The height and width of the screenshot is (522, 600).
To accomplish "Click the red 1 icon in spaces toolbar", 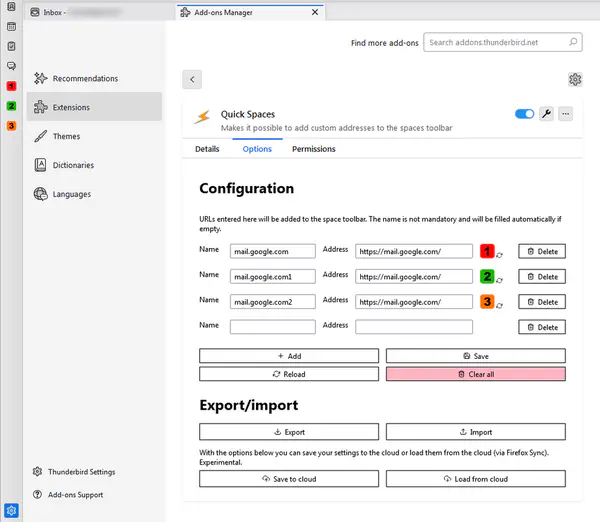I will [11, 86].
